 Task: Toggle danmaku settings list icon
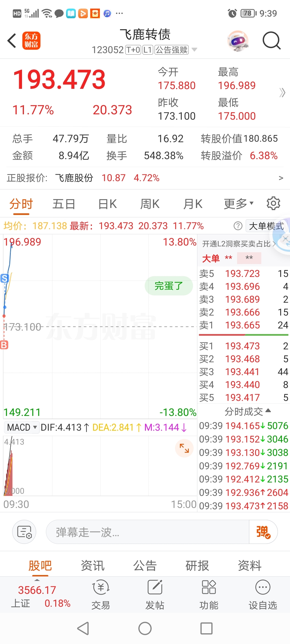pyautogui.click(x=24, y=532)
